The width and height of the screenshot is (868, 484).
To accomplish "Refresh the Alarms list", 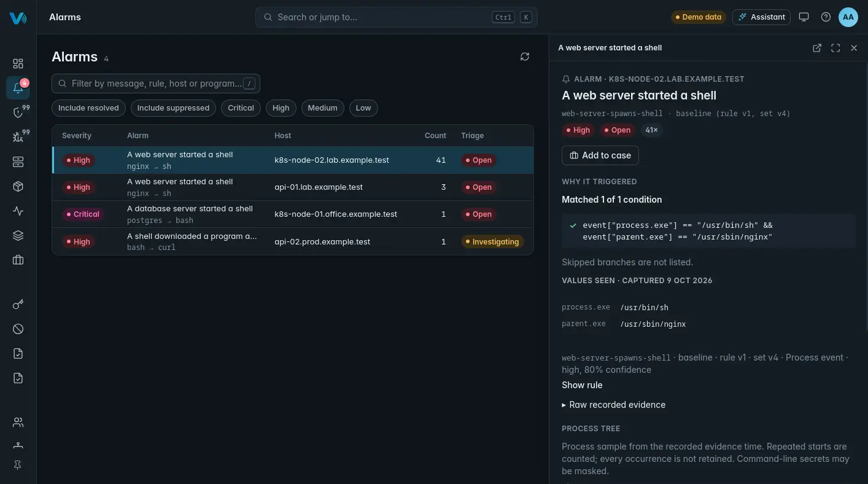I will [x=525, y=57].
